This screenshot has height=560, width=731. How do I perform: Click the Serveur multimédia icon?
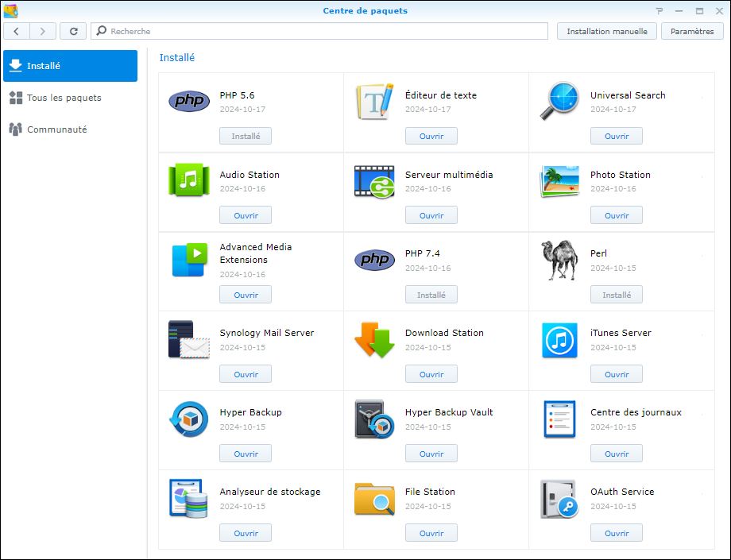pyautogui.click(x=374, y=181)
